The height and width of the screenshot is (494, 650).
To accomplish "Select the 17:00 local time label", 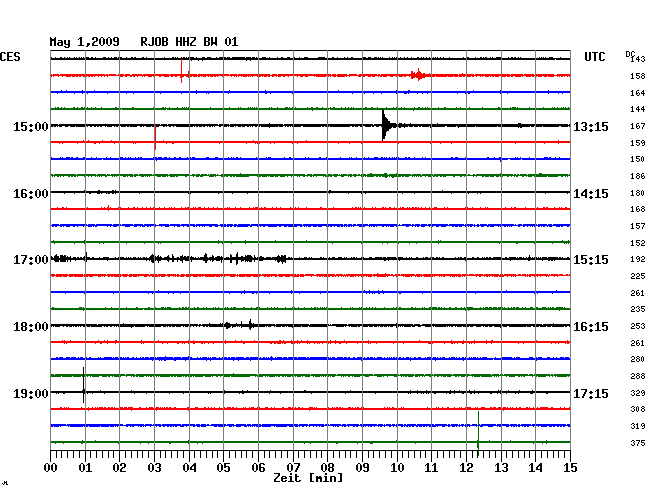I will coord(31,260).
